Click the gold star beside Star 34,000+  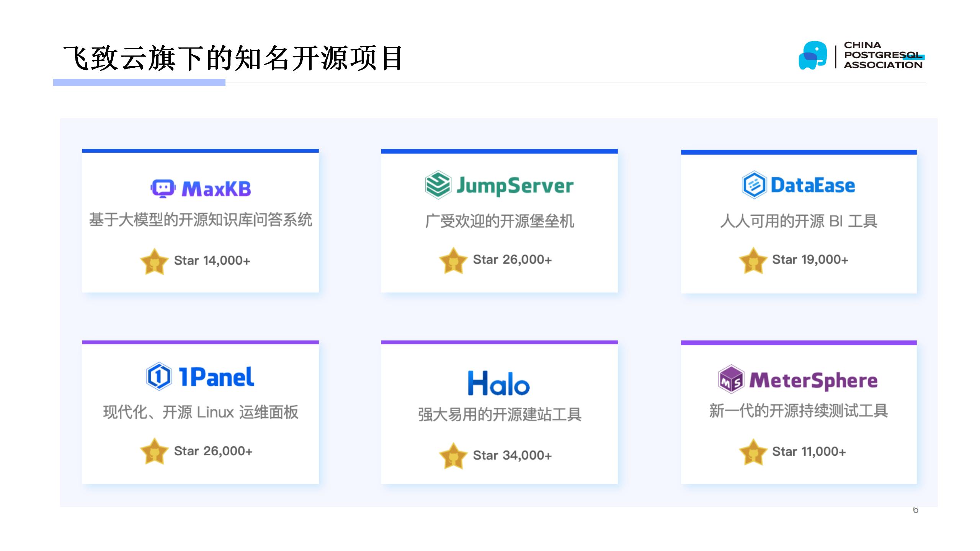pyautogui.click(x=453, y=456)
